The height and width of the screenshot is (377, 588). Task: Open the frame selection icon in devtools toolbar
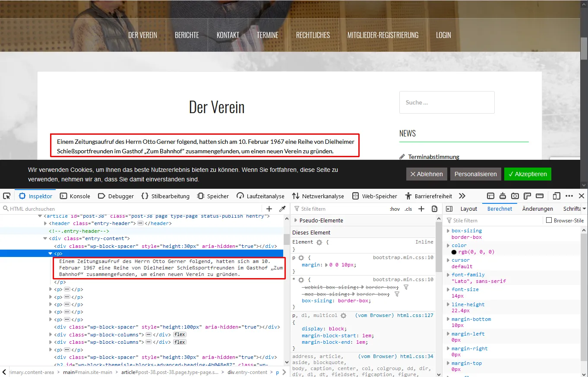[x=490, y=196]
